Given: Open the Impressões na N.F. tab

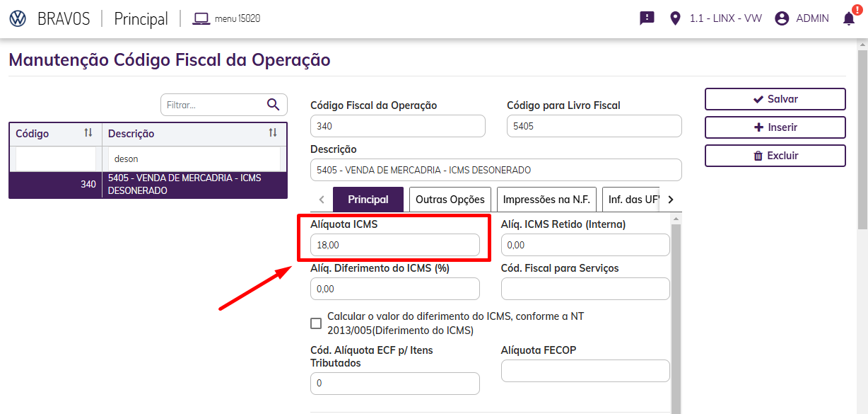Looking at the screenshot, I should click(x=548, y=200).
